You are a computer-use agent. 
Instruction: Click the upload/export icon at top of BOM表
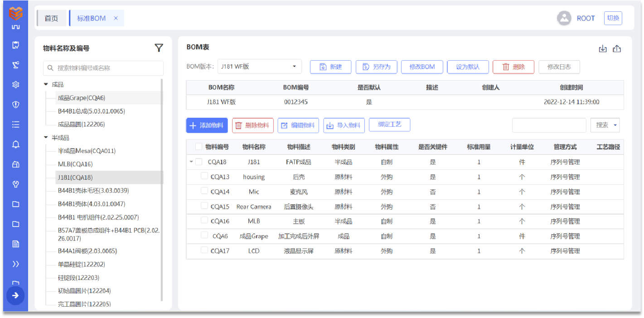tap(617, 49)
